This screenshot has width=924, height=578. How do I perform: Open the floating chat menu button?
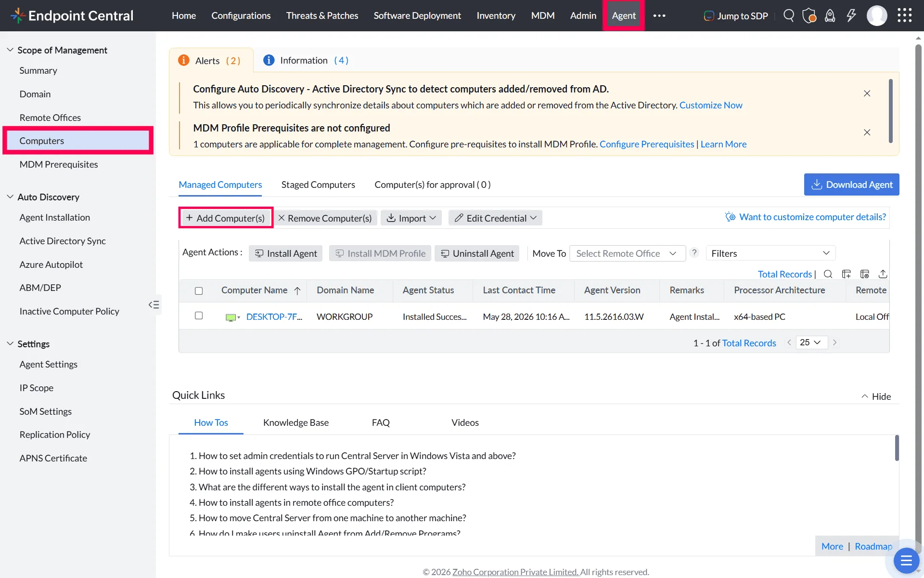[906, 561]
